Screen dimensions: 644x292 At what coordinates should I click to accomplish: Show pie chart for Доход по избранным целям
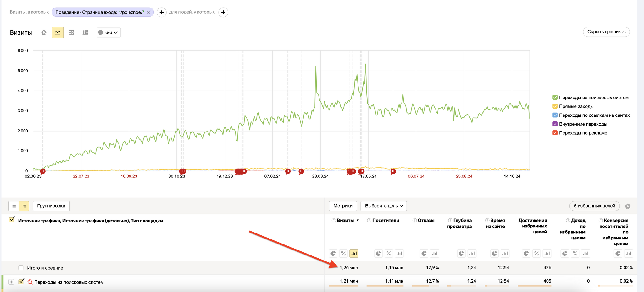tap(565, 253)
